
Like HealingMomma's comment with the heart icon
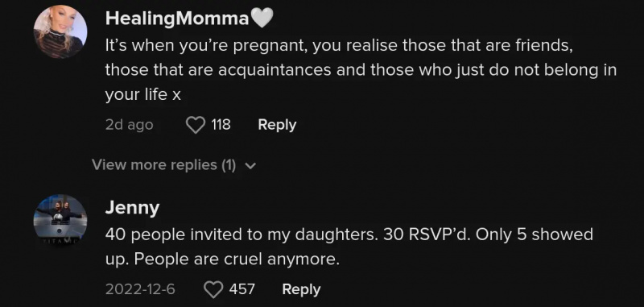tap(196, 125)
